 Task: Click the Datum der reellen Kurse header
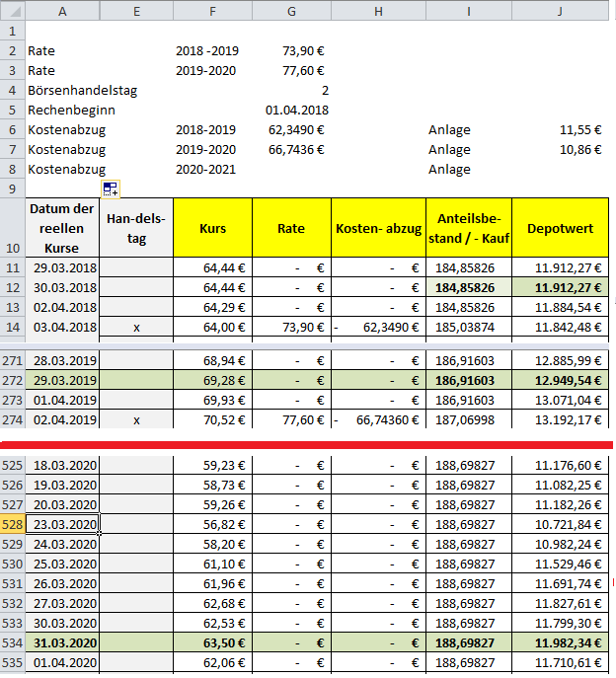pyautogui.click(x=62, y=228)
